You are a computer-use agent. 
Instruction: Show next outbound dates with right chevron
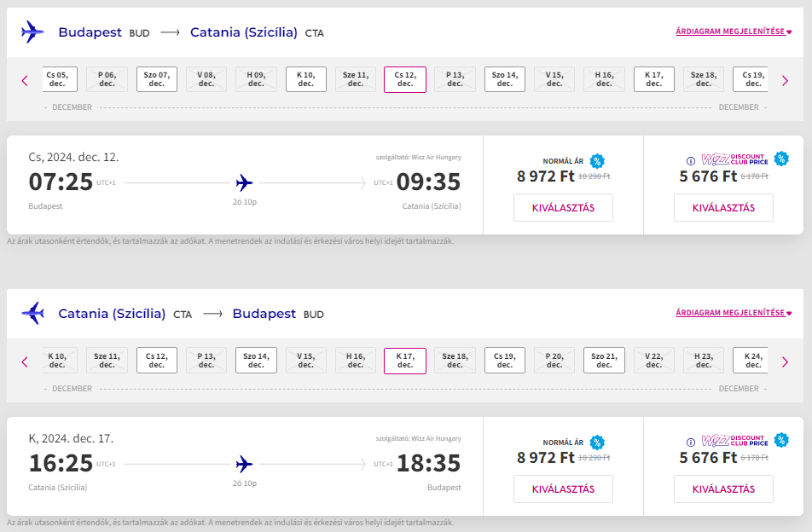click(x=785, y=81)
